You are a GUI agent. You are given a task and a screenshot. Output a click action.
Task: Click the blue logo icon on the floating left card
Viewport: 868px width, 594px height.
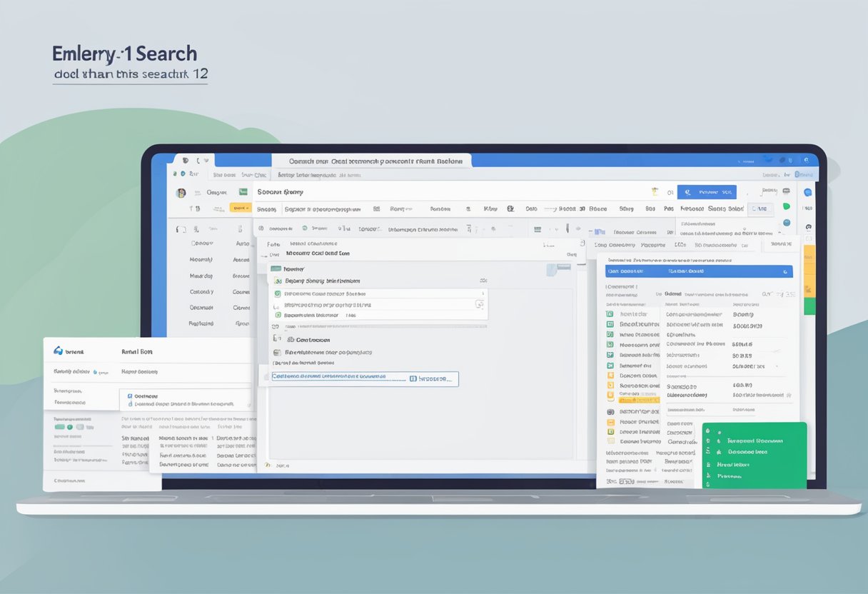coord(58,351)
